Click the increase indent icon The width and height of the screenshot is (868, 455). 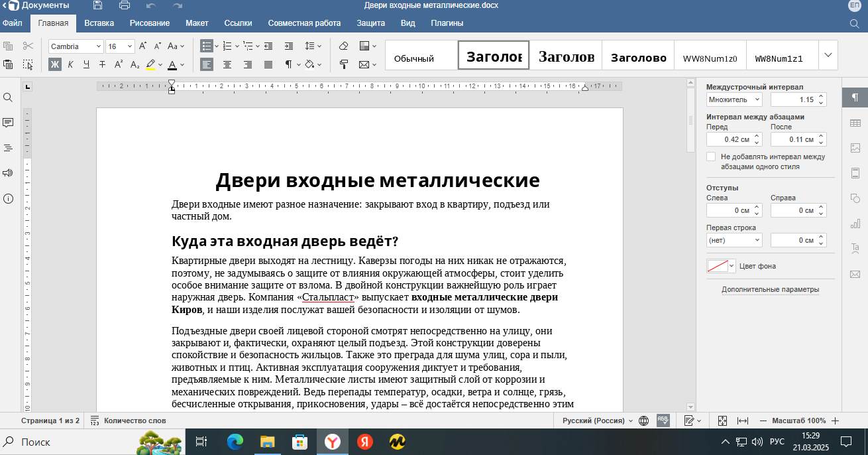pos(288,46)
